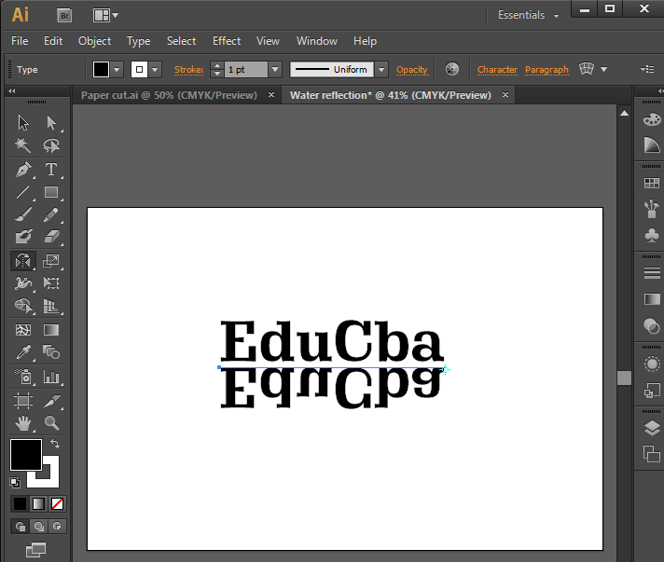The width and height of the screenshot is (667, 562).
Task: Select the Gradient tool
Action: click(x=51, y=330)
